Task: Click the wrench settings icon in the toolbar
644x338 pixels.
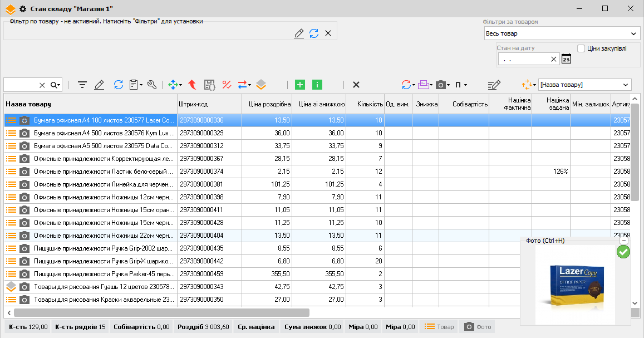Action: coord(152,85)
